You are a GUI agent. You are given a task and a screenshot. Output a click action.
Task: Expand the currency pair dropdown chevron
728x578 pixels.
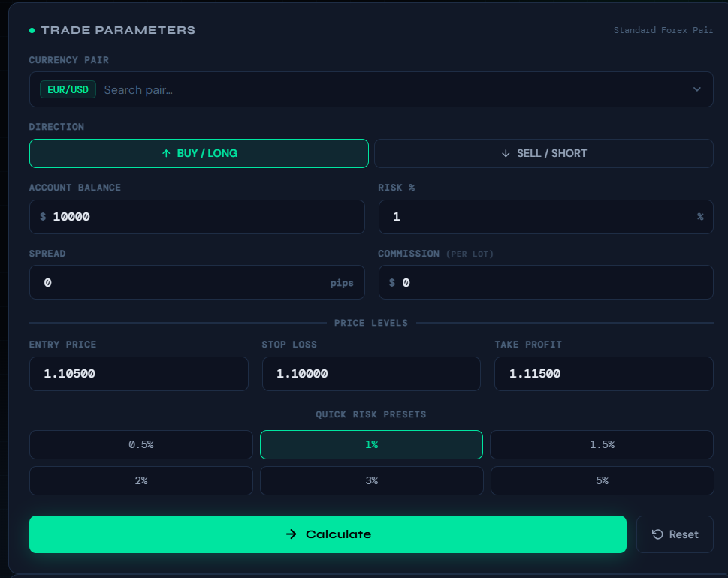[x=697, y=89]
